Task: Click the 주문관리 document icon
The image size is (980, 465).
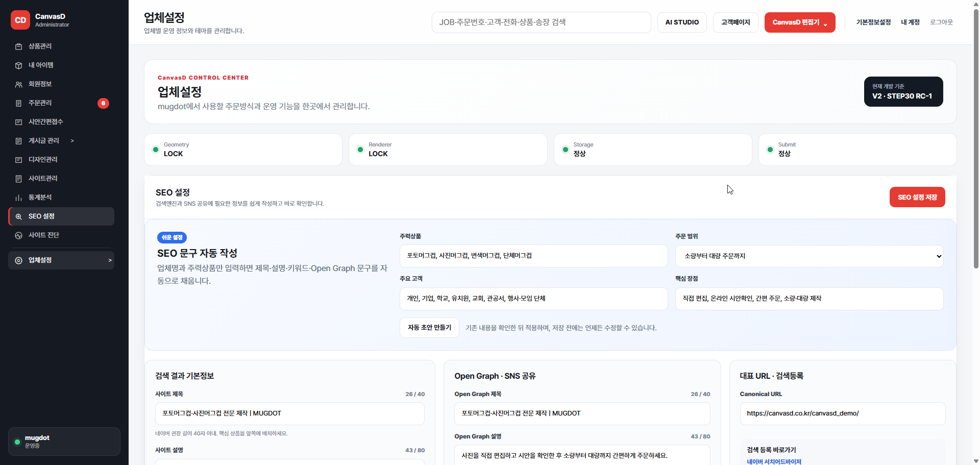Action: [x=19, y=103]
